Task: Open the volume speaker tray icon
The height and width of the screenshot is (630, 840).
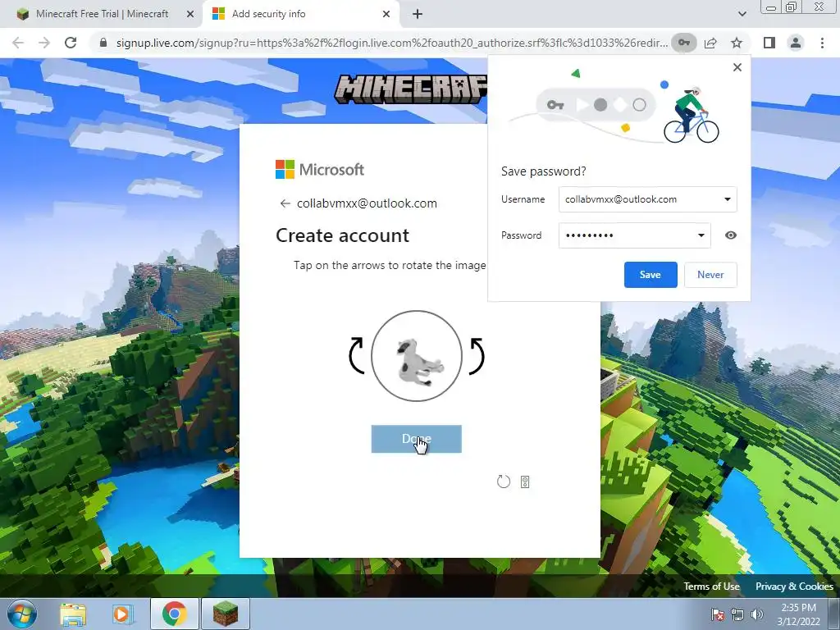Action: point(757,614)
